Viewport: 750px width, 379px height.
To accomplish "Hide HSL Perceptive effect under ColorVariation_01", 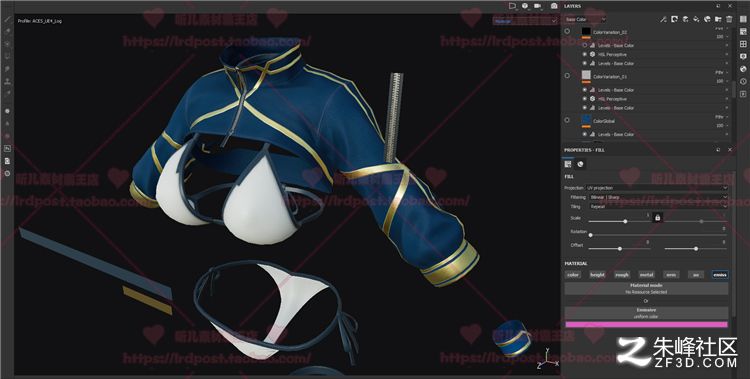I will tap(585, 99).
